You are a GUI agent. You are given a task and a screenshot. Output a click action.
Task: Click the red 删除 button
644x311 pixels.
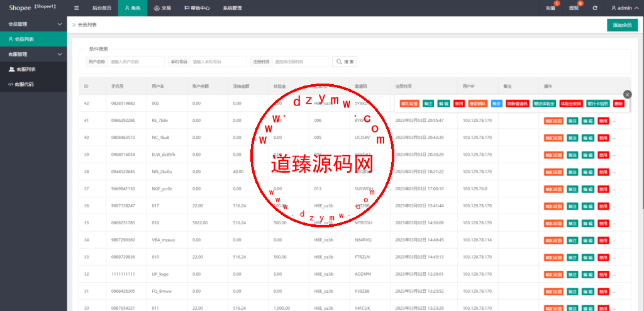pos(619,104)
